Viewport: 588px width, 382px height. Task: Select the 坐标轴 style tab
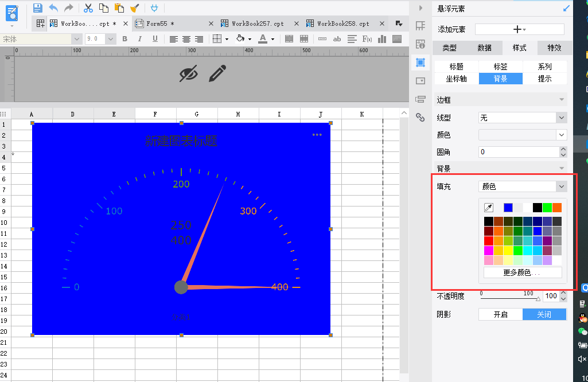click(x=457, y=79)
